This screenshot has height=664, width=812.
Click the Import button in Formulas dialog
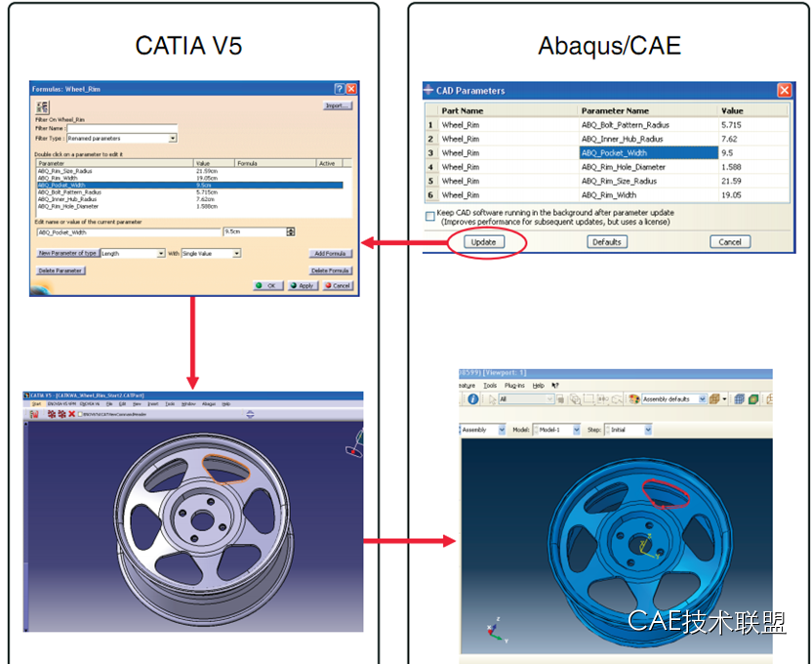[337, 105]
